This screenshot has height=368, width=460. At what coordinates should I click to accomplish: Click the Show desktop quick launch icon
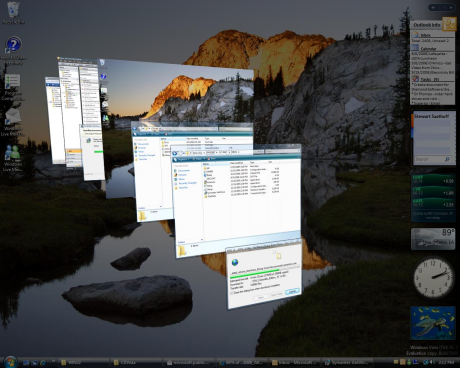pyautogui.click(x=26, y=362)
